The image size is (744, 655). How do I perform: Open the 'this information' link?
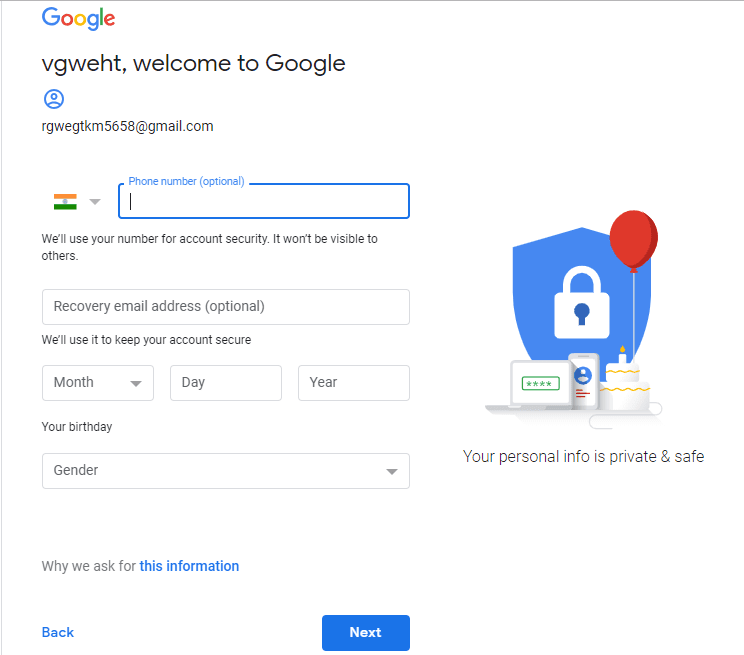click(189, 566)
